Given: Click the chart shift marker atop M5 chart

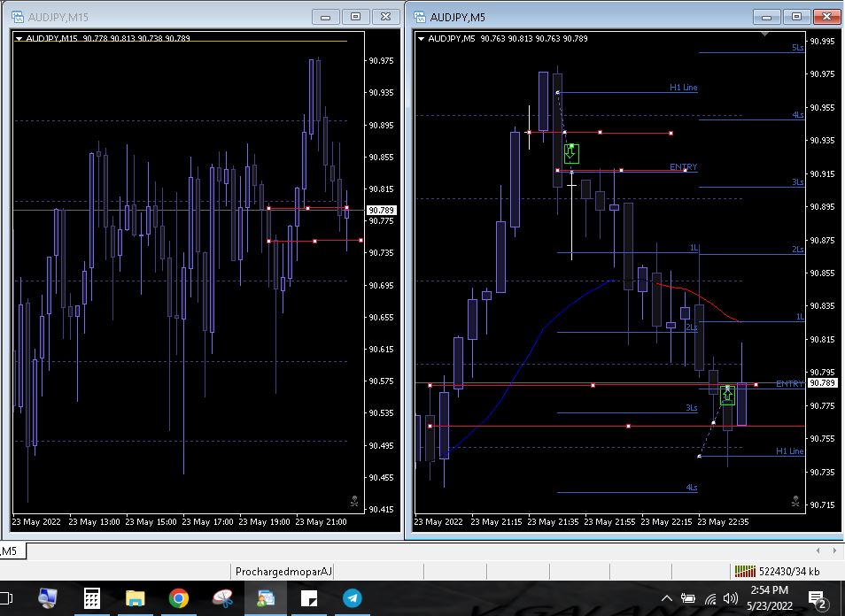Looking at the screenshot, I should [764, 34].
